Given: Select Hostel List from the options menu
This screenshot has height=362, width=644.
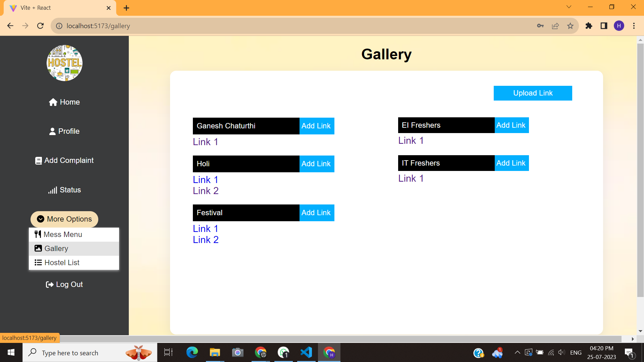Looking at the screenshot, I should click(62, 262).
